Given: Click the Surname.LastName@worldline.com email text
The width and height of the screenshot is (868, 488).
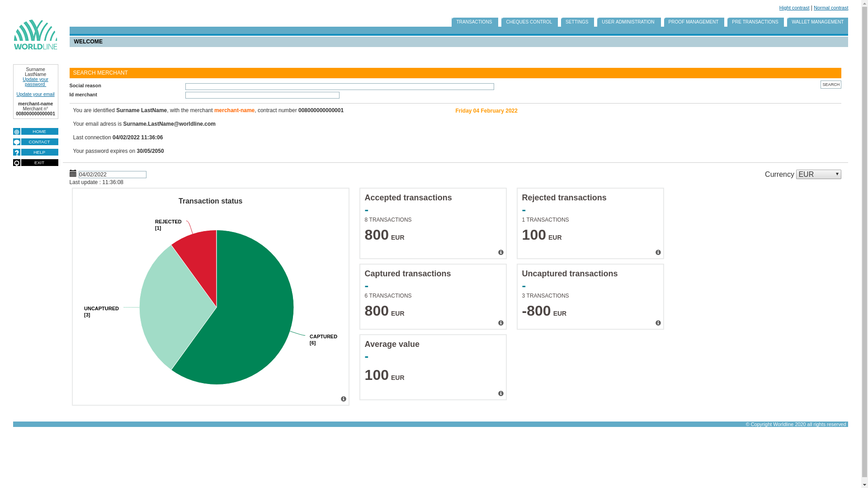Looking at the screenshot, I should (169, 124).
